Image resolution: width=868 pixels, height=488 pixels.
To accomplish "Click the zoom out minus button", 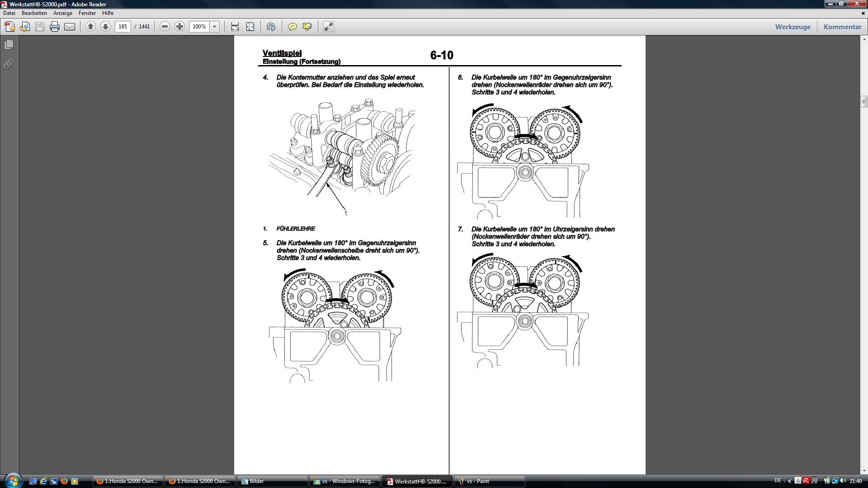I will [165, 27].
